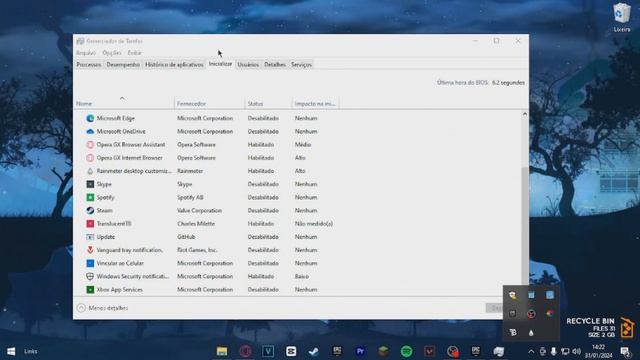Click Spotify AB publisher cell
The image size is (640, 360).
click(x=190, y=197)
